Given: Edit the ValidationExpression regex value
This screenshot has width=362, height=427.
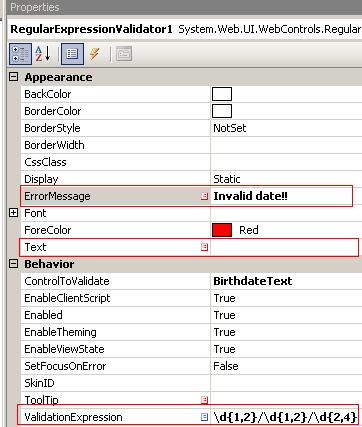Looking at the screenshot, I should pyautogui.click(x=285, y=417).
